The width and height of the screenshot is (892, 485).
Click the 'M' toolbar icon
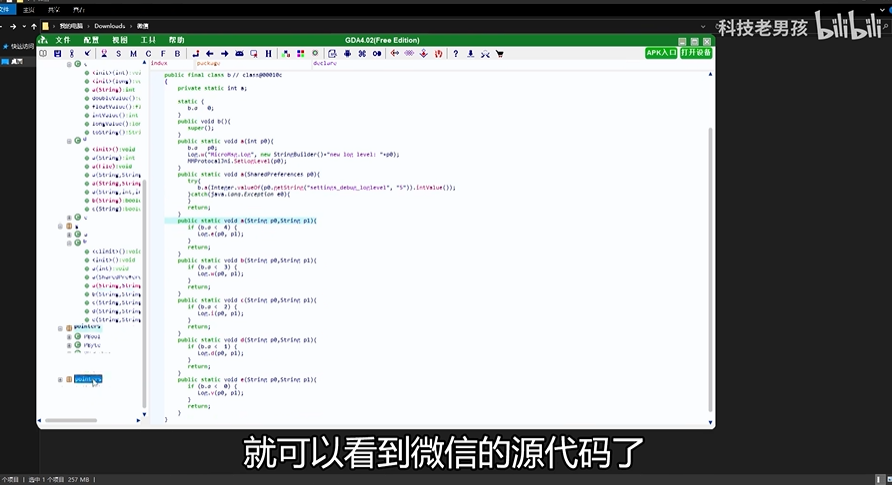point(133,53)
